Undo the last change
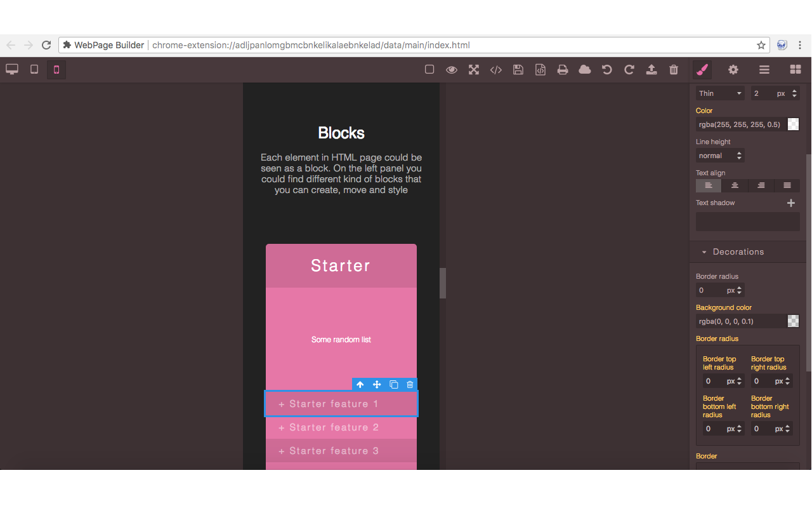The image size is (812, 508). click(607, 70)
